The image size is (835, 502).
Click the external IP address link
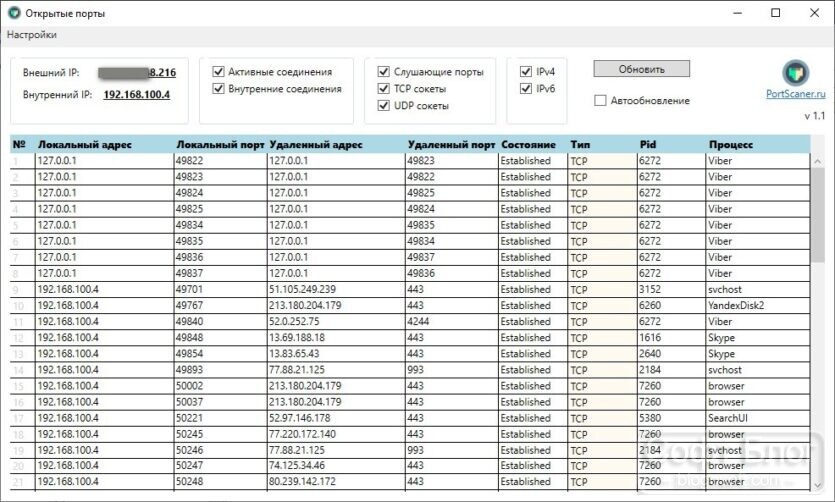(137, 72)
